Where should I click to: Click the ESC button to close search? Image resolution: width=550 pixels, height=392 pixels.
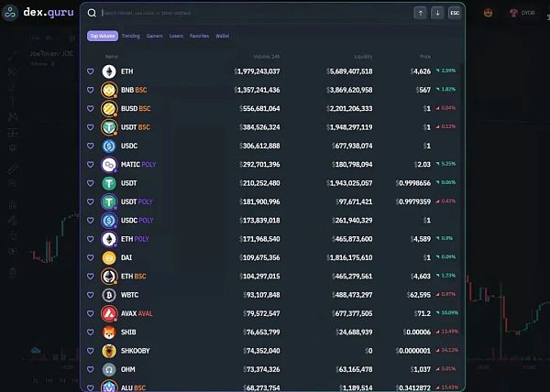tap(455, 14)
